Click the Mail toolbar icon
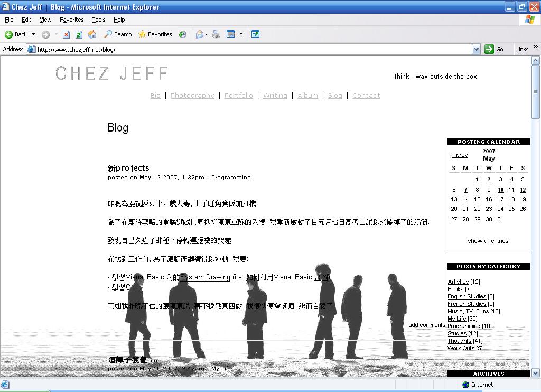 click(199, 34)
